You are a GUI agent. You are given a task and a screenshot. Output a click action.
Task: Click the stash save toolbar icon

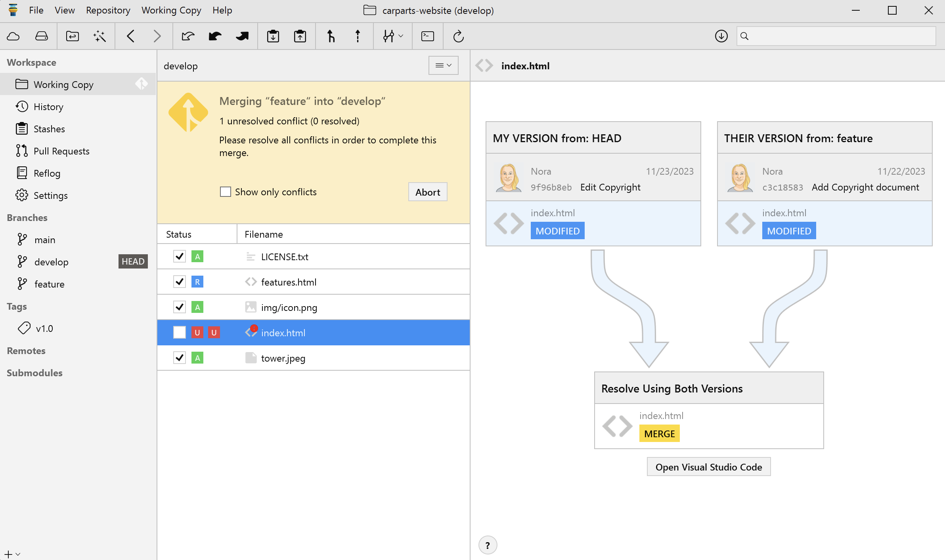pos(273,36)
